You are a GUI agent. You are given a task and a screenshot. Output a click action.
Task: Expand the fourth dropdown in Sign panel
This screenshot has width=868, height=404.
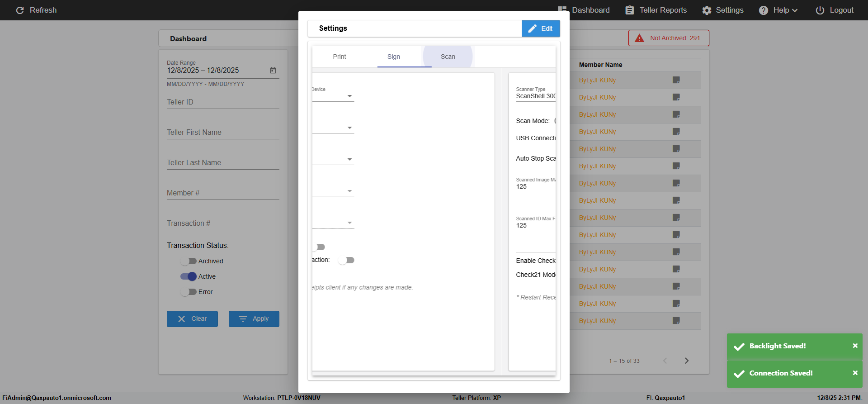point(349,191)
